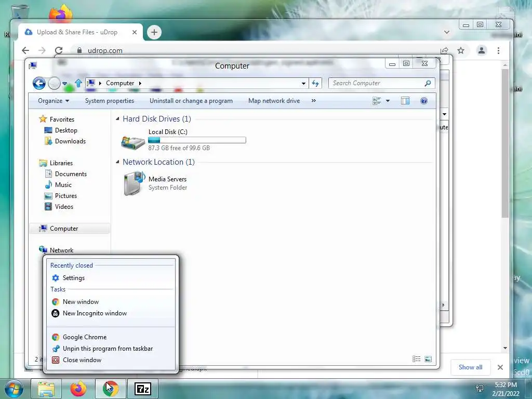Screen dimensions: 532x399
Task: Toggle the preview pane icon
Action: [405, 101]
